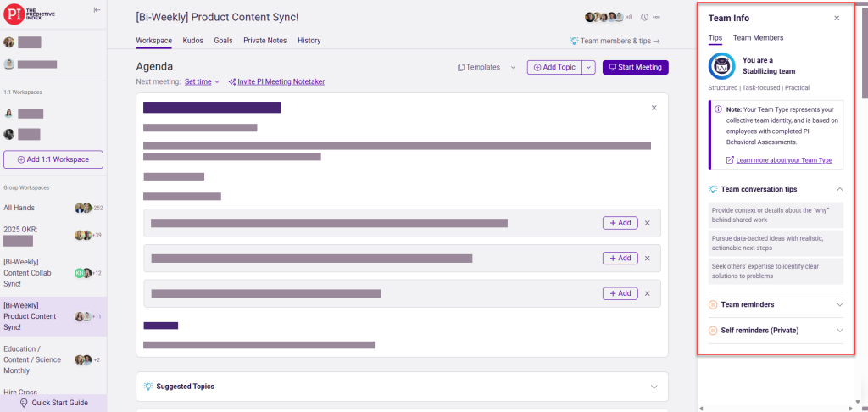Expand Self reminders (Private) section

point(839,330)
